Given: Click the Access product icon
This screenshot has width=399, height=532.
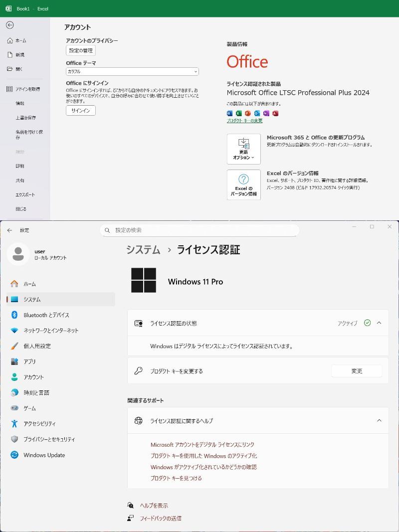Looking at the screenshot, I should click(x=275, y=113).
